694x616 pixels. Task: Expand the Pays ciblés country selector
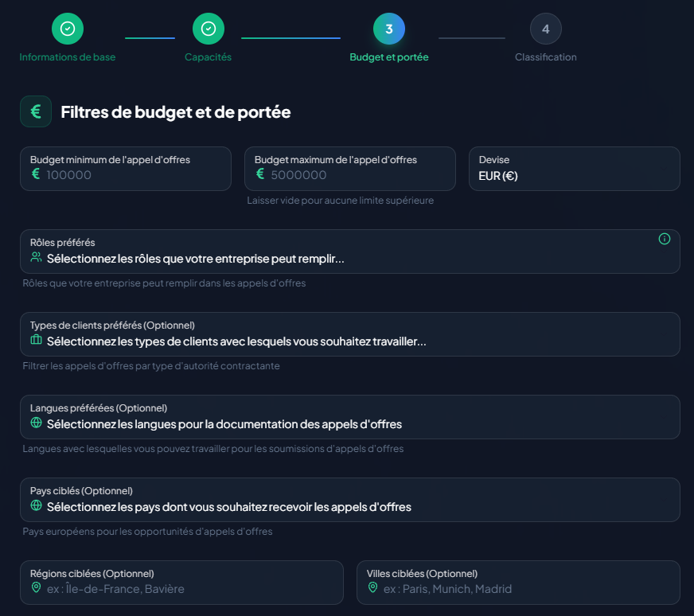[x=350, y=507]
